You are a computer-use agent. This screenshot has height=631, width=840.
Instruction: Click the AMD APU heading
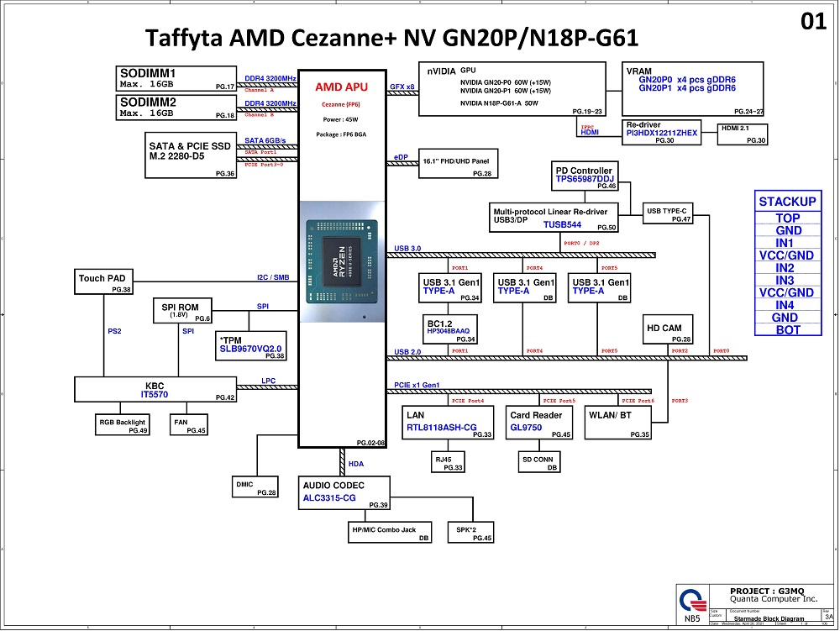(x=341, y=87)
